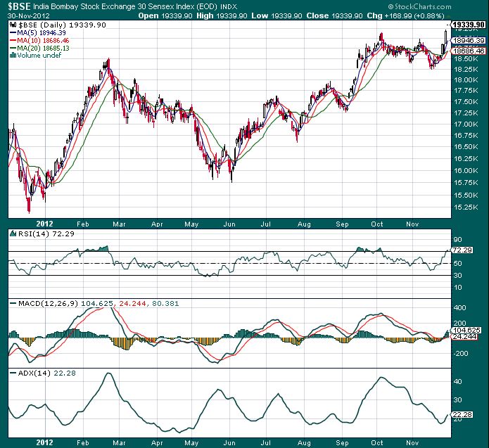
Task: Click the blue MA(5) legend line swatch
Action: point(13,33)
